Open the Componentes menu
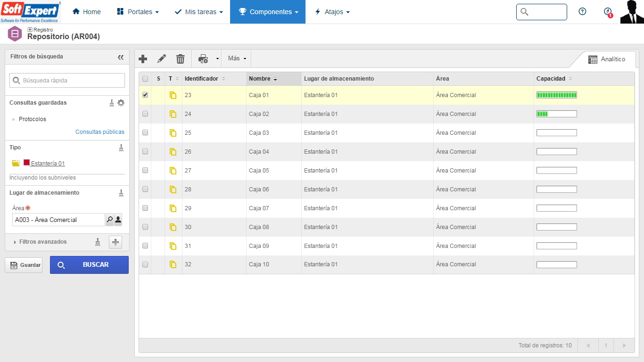The width and height of the screenshot is (644, 362). point(268,12)
